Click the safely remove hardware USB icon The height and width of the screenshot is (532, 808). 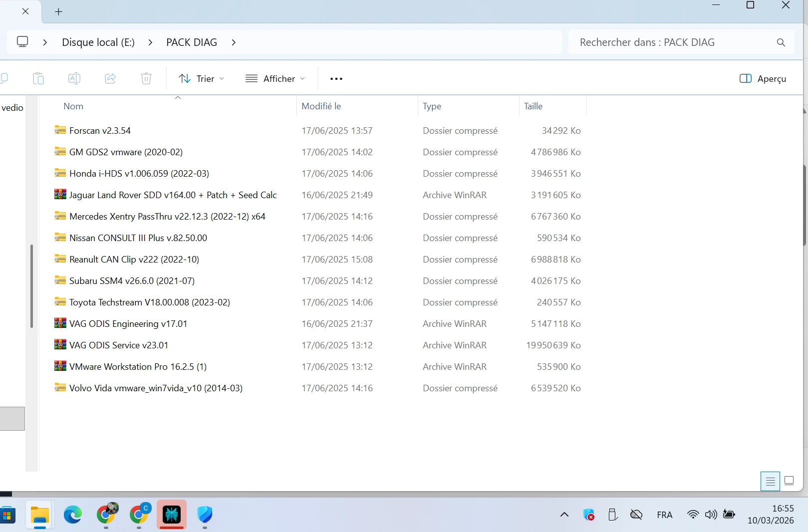click(613, 515)
